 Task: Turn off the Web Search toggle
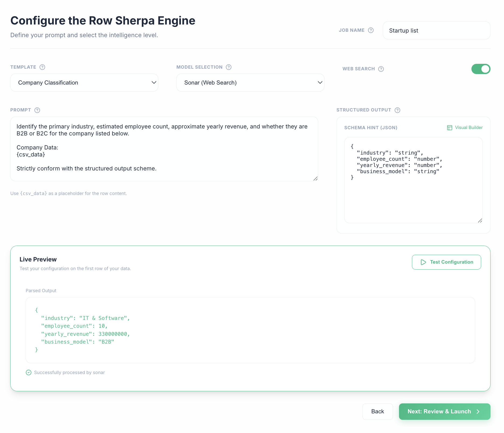tap(481, 69)
